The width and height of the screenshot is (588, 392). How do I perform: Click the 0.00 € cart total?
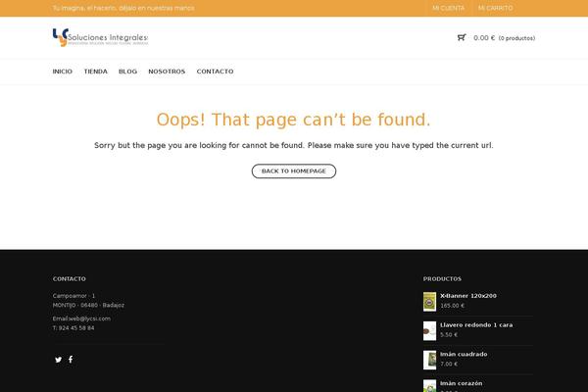coord(484,38)
